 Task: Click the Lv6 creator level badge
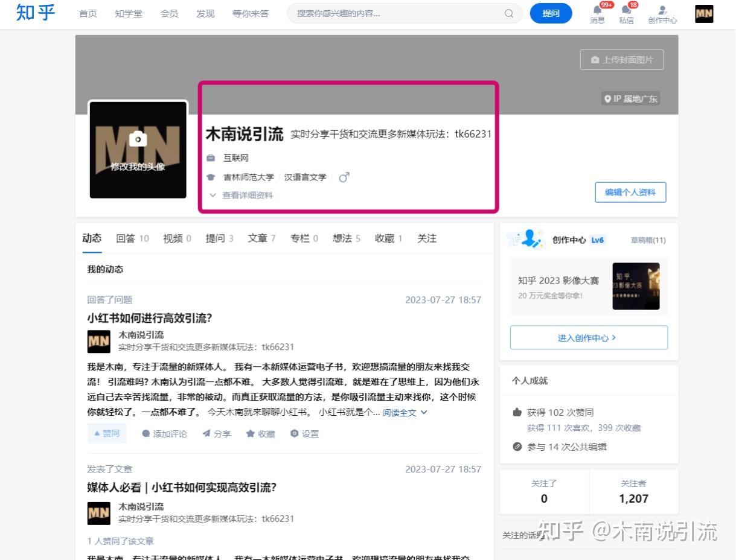[597, 240]
